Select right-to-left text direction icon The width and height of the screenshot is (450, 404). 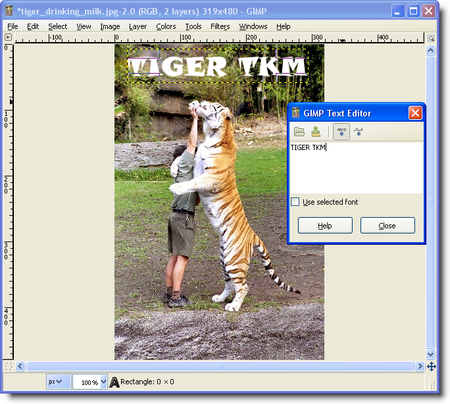pos(358,131)
